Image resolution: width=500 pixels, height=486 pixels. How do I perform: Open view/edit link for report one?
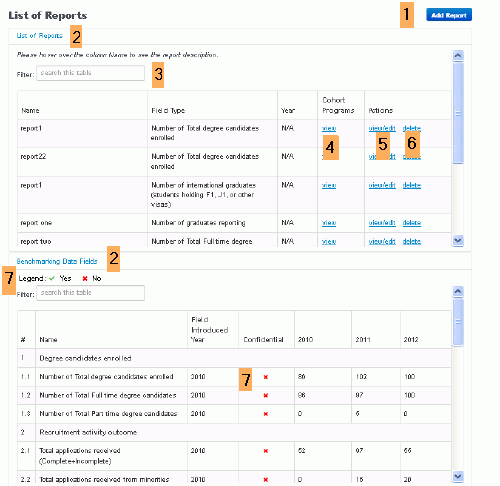382,223
